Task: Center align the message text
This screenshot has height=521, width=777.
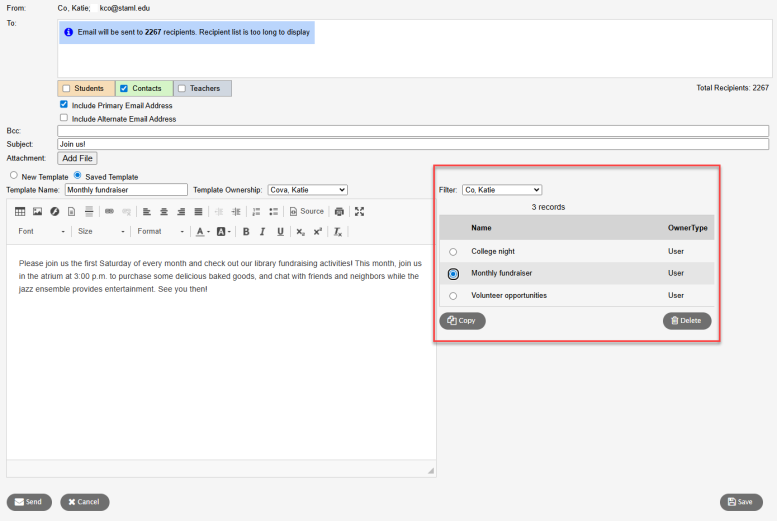Action: [163, 212]
